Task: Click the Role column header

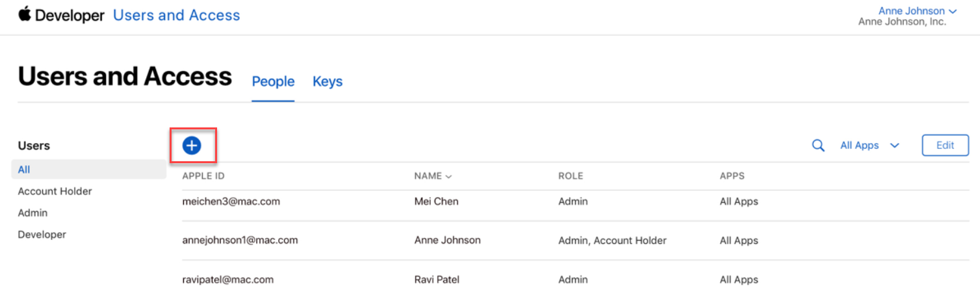Action: [x=571, y=176]
